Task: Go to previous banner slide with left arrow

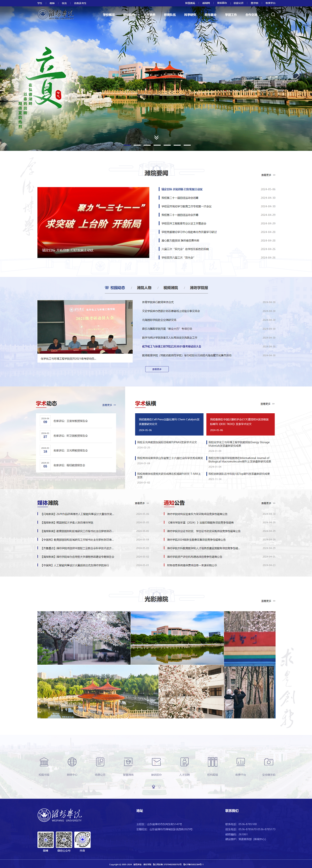Action: click(15, 76)
